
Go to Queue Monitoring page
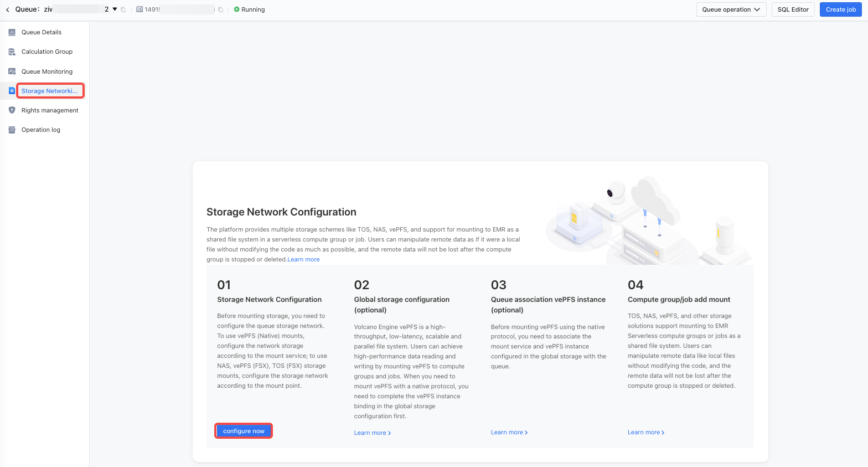[x=47, y=71]
